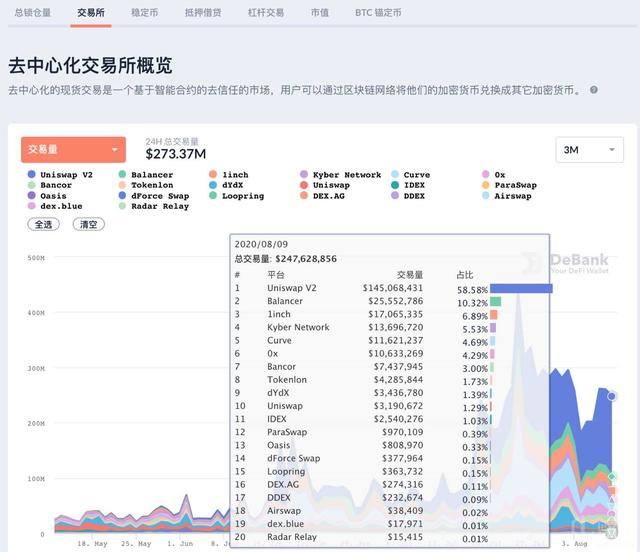Viewport: 640px width, 552px height.
Task: Click the 去中心化交易所概览 heading
Action: pyautogui.click(x=90, y=65)
